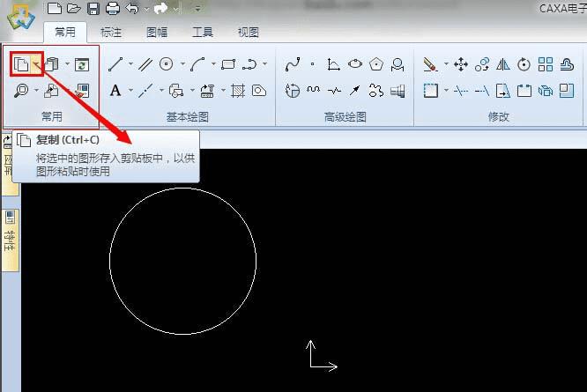Select the Wave line tool
Image resolution: width=587 pixels, height=392 pixels.
314,89
